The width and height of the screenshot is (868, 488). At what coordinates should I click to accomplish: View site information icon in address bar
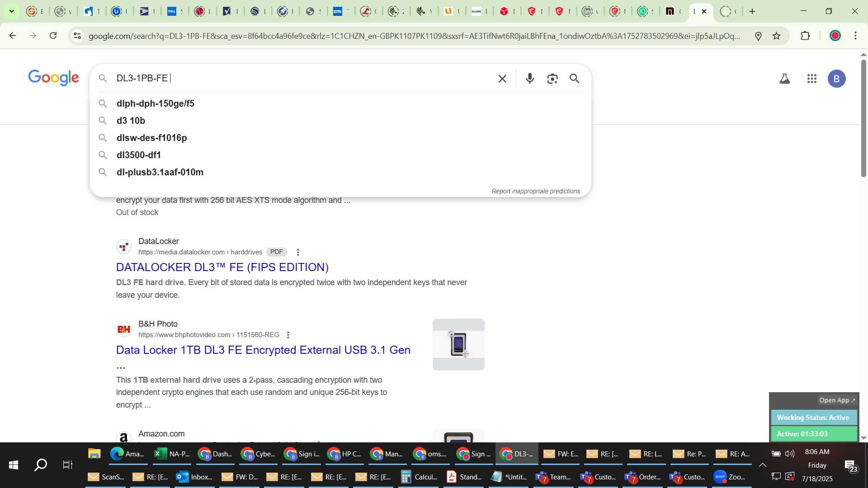click(77, 36)
